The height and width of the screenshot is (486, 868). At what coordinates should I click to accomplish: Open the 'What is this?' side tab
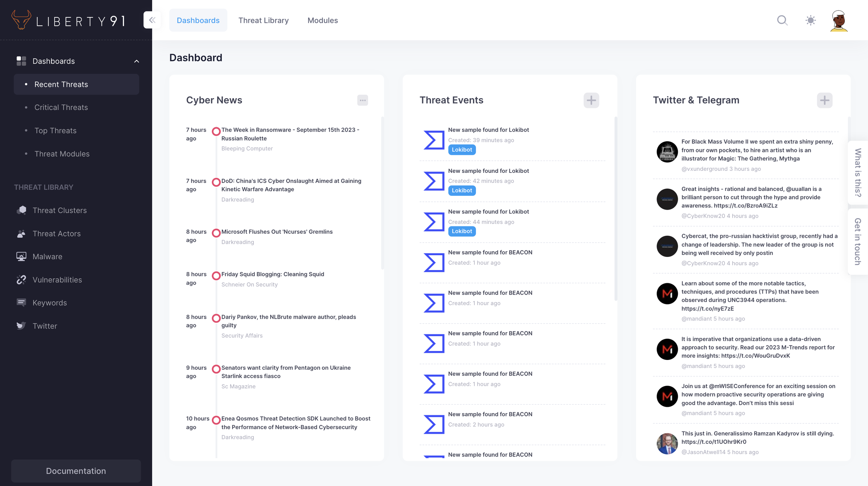[x=858, y=173]
